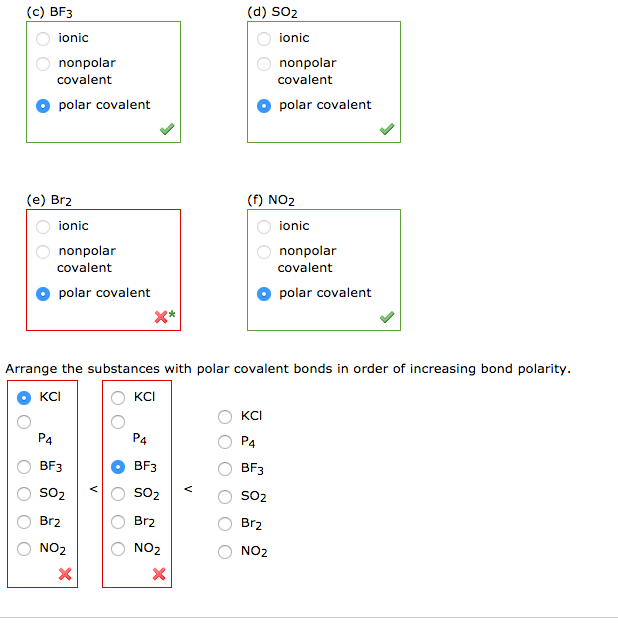Click green checkmark in BF3 question box
The width and height of the screenshot is (618, 623).
167,129
